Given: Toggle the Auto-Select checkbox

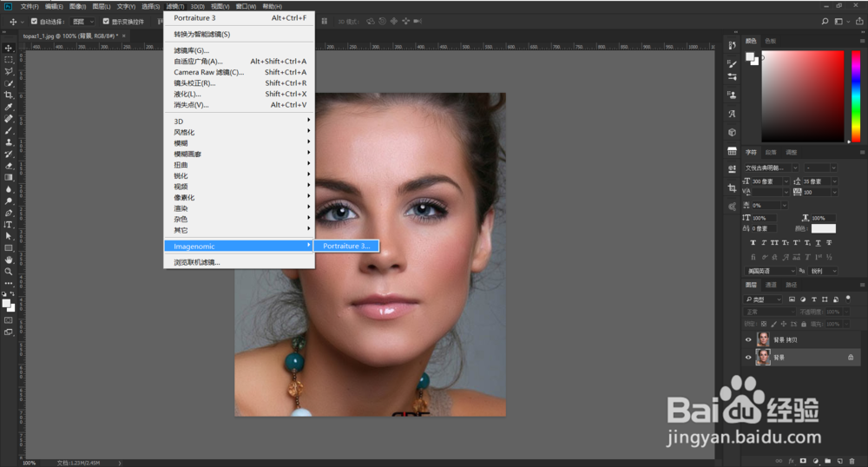Looking at the screenshot, I should coord(35,22).
